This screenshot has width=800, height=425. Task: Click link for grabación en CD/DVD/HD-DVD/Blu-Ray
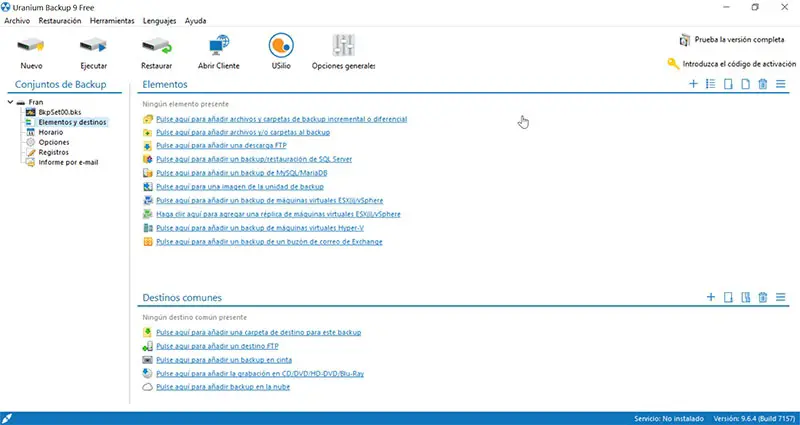(260, 373)
